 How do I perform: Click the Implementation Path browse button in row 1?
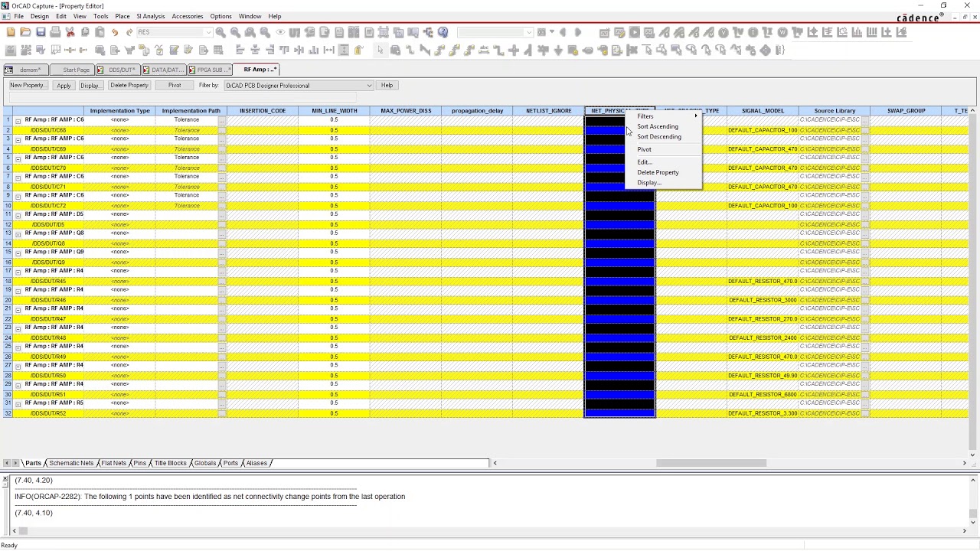click(222, 120)
